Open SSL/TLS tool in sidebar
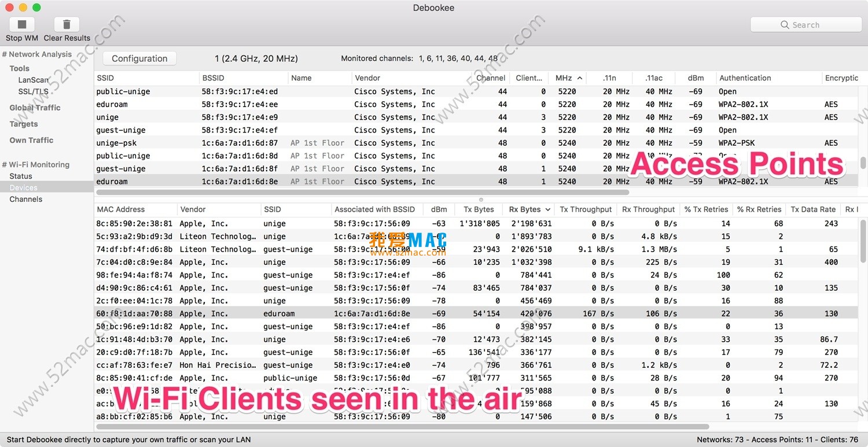This screenshot has width=868, height=447. tap(34, 91)
